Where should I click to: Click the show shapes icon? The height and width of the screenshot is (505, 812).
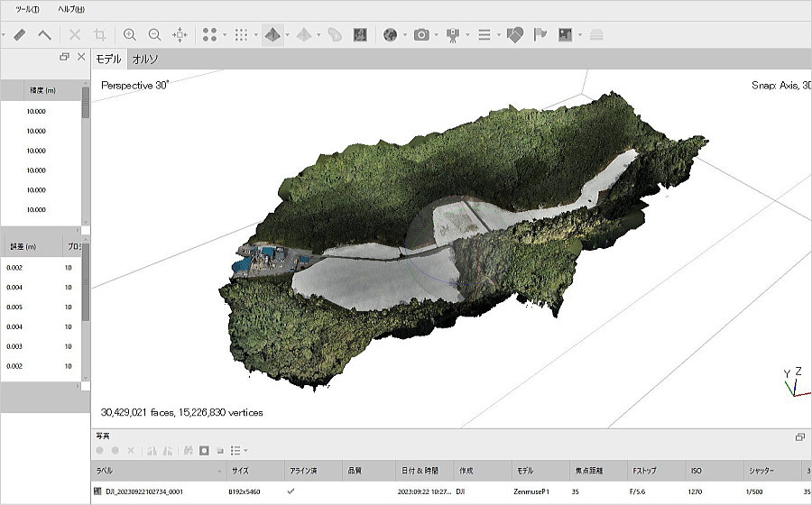(x=514, y=35)
